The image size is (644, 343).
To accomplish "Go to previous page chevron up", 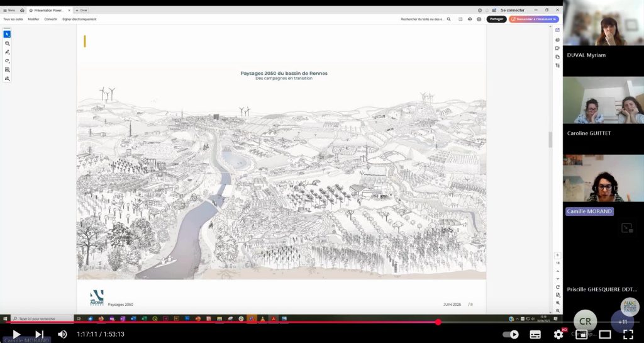I will pyautogui.click(x=557, y=271).
